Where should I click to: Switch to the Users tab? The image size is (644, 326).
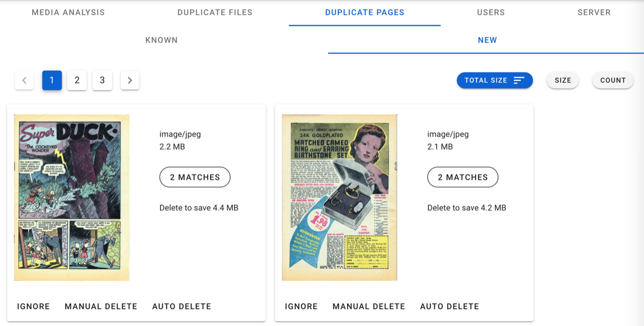point(490,12)
